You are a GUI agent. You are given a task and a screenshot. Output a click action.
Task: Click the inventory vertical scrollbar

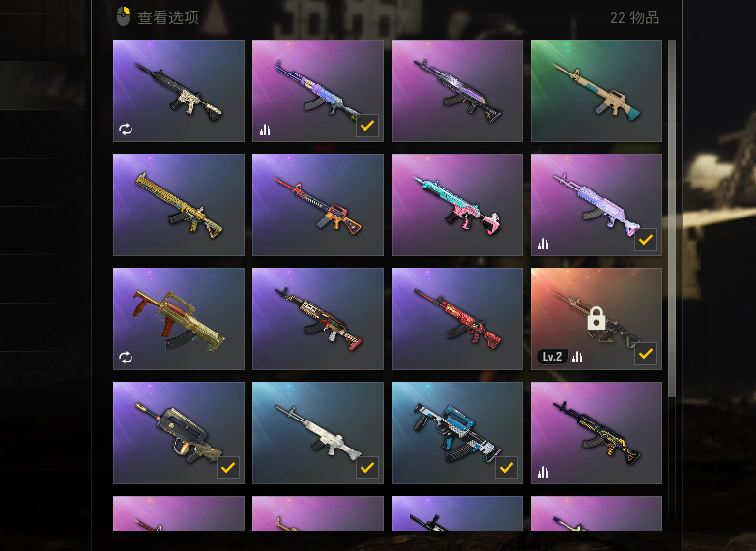coord(672,218)
